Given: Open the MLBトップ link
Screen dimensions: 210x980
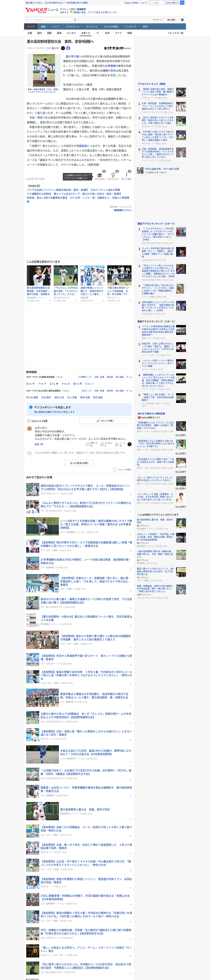Looking at the screenshot, I should point(87,391).
